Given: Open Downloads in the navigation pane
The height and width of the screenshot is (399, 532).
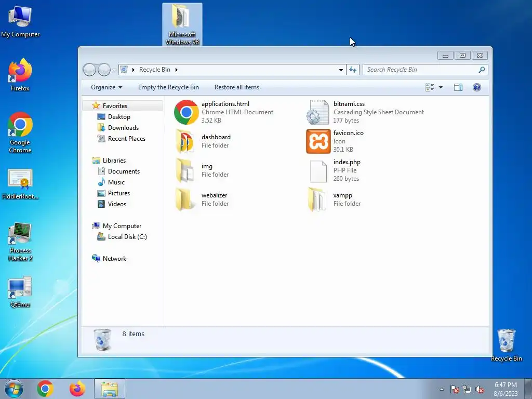Looking at the screenshot, I should (x=123, y=128).
